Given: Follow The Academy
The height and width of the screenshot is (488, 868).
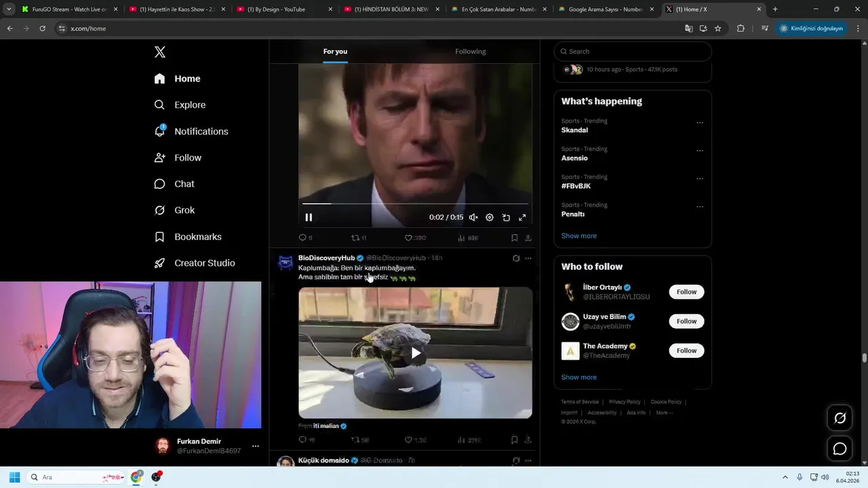Looking at the screenshot, I should pyautogui.click(x=686, y=350).
